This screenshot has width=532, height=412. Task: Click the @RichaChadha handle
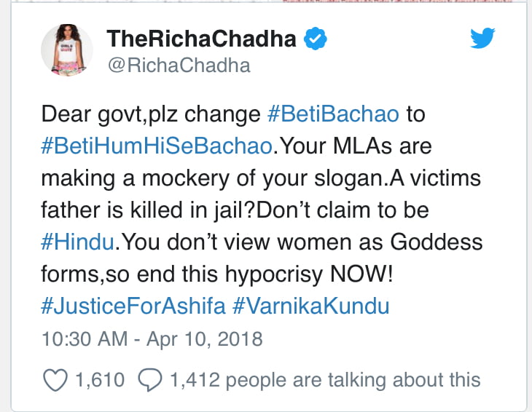(x=179, y=66)
